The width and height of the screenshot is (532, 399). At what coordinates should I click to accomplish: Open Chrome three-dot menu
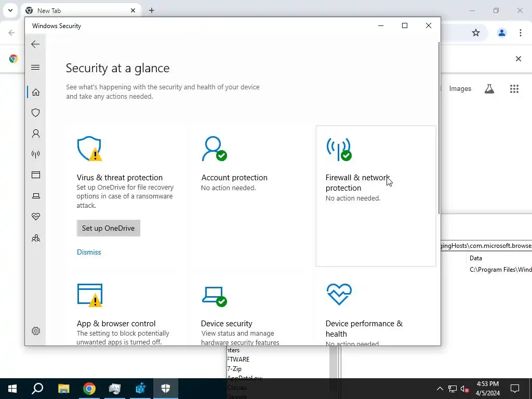pyautogui.click(x=520, y=33)
